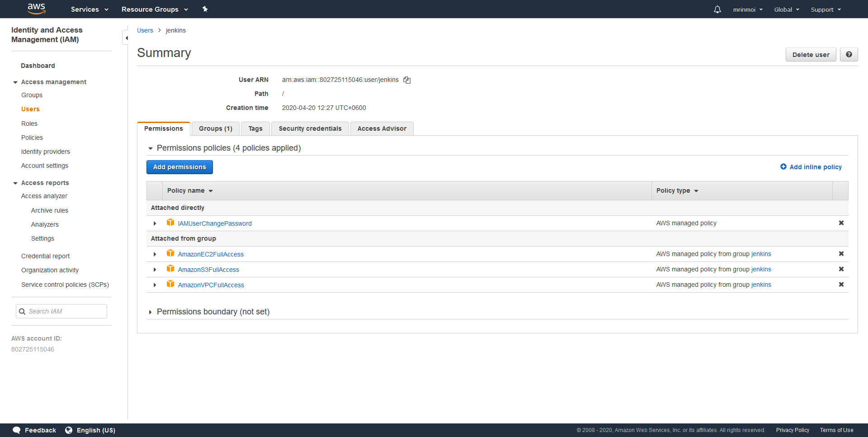This screenshot has width=868, height=437.
Task: Open the Global region dropdown
Action: click(787, 9)
